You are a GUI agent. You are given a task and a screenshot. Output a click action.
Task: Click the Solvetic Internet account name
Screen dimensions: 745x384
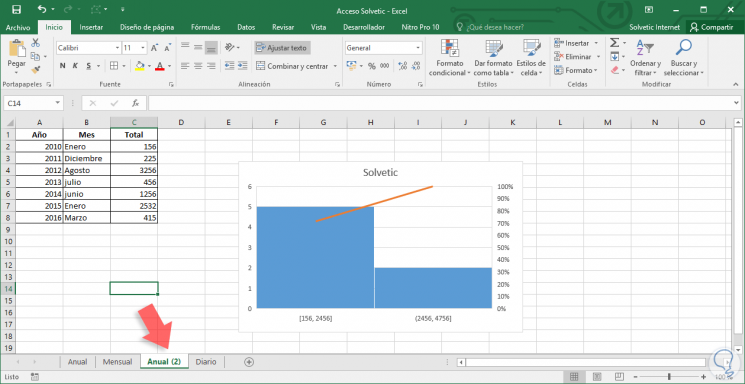pyautogui.click(x=654, y=28)
